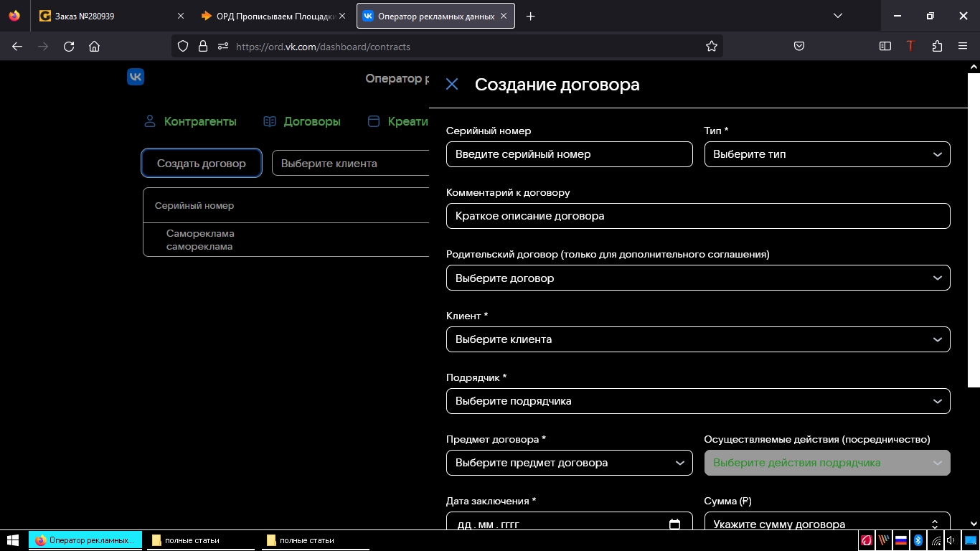Open the volume speaker tray icon
This screenshot has height=551, width=980.
(951, 540)
